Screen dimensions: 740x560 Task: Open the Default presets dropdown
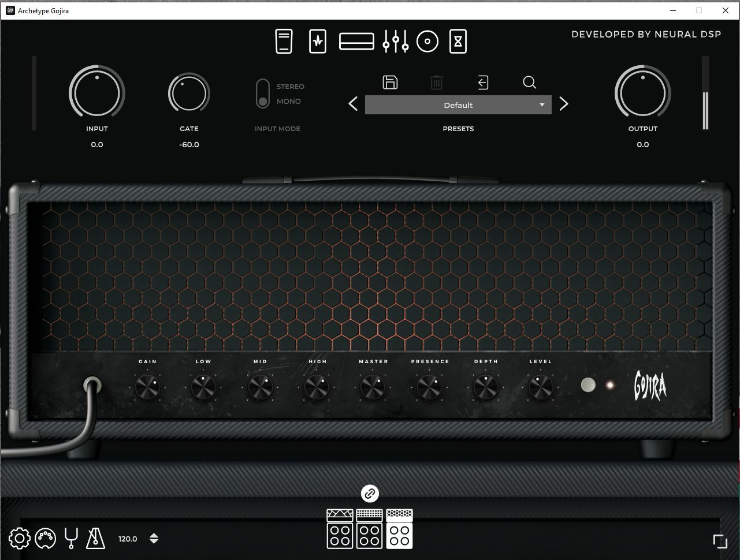pyautogui.click(x=458, y=105)
